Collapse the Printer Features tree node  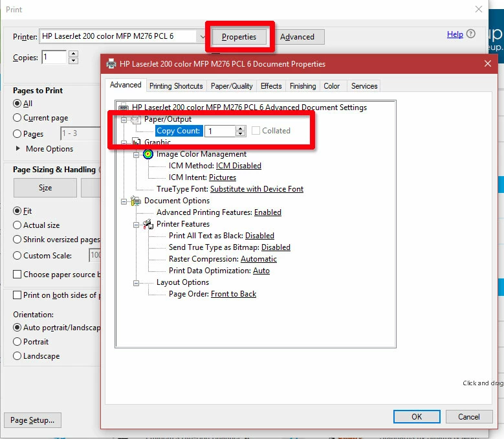(136, 225)
